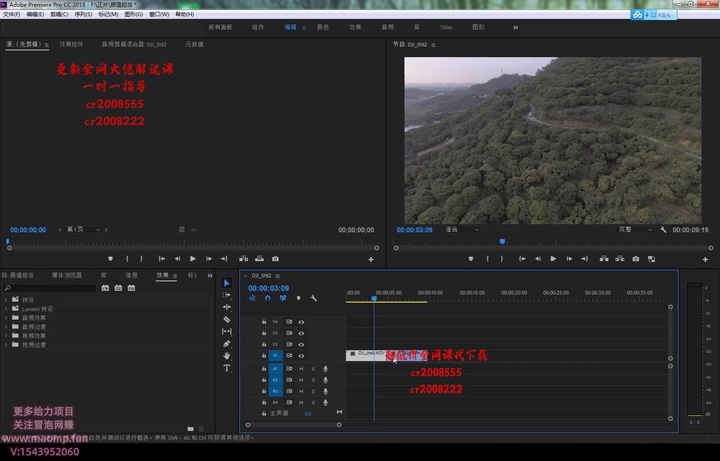Show hidden project panel tabs via chevron
This screenshot has height=461, width=720.
tap(210, 275)
